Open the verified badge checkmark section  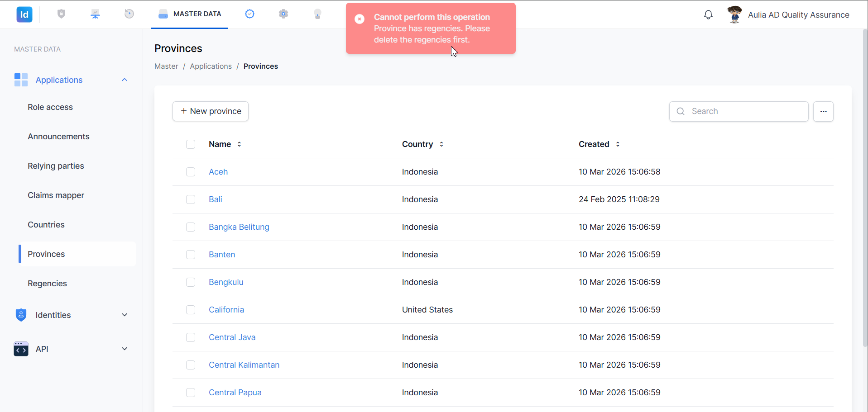point(249,14)
